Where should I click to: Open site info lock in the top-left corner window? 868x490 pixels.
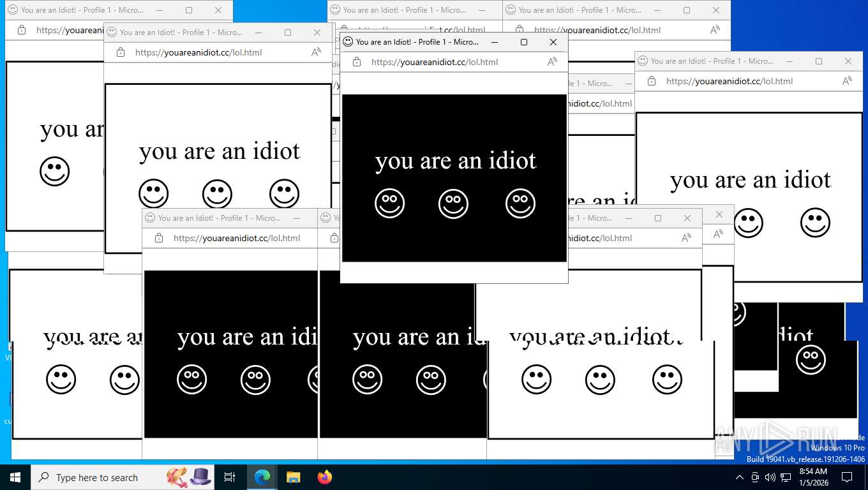21,30
